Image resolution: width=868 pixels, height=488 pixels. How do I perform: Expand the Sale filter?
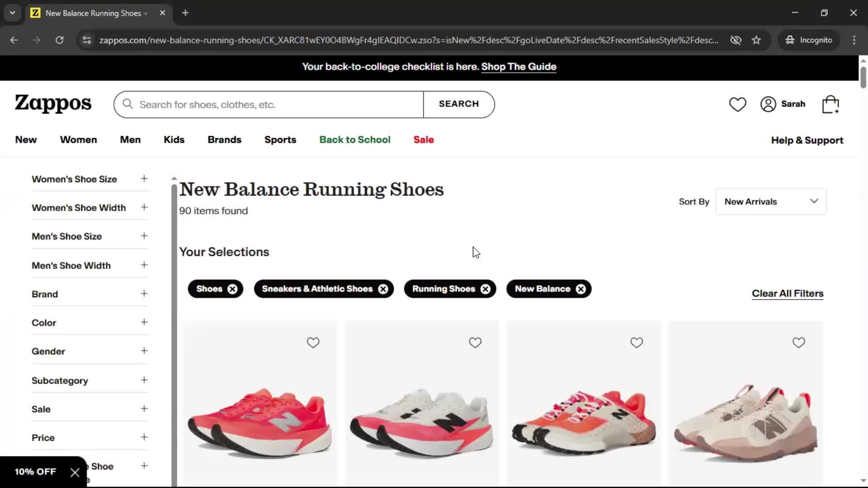point(90,409)
